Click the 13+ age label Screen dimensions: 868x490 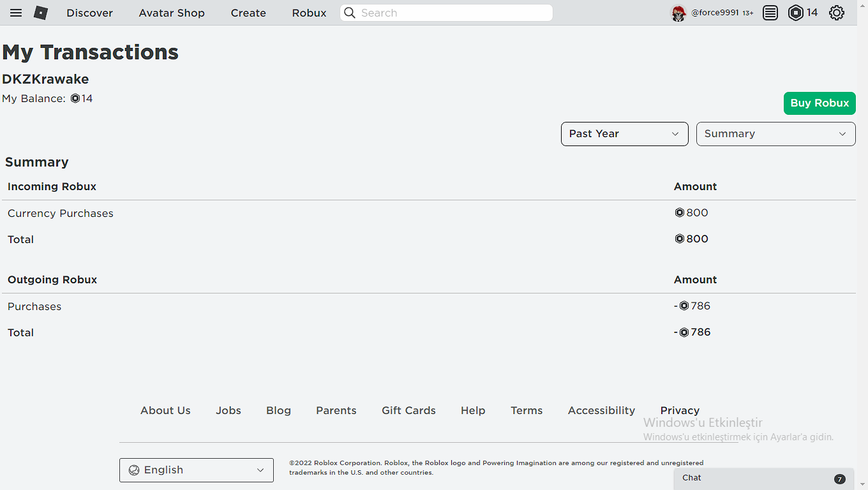point(748,13)
